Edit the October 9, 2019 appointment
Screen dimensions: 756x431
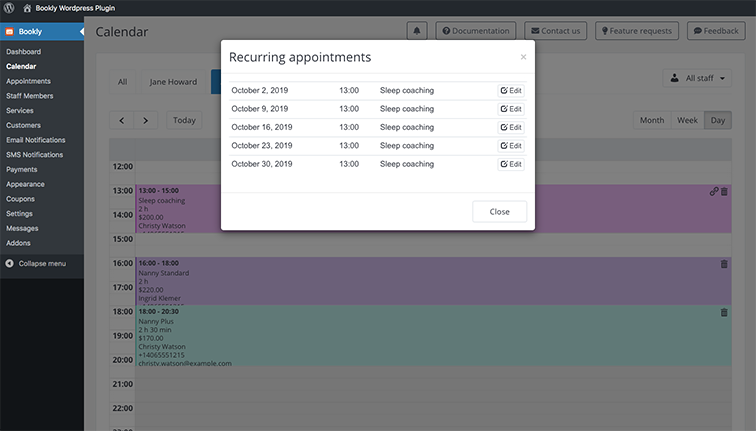click(x=511, y=109)
